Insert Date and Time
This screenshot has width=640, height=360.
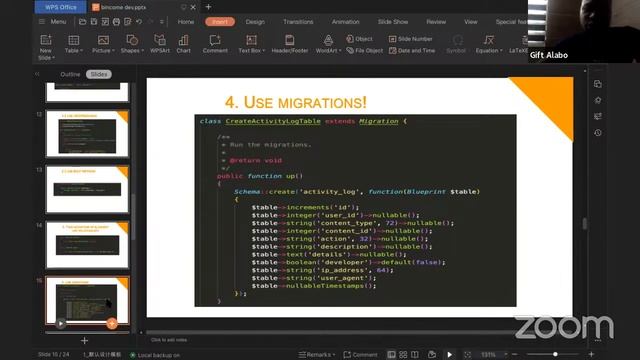click(412, 51)
